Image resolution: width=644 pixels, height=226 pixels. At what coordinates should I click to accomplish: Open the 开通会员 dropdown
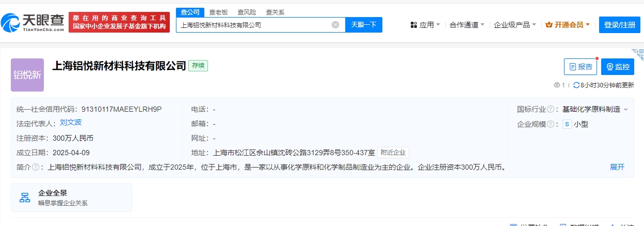point(568,25)
